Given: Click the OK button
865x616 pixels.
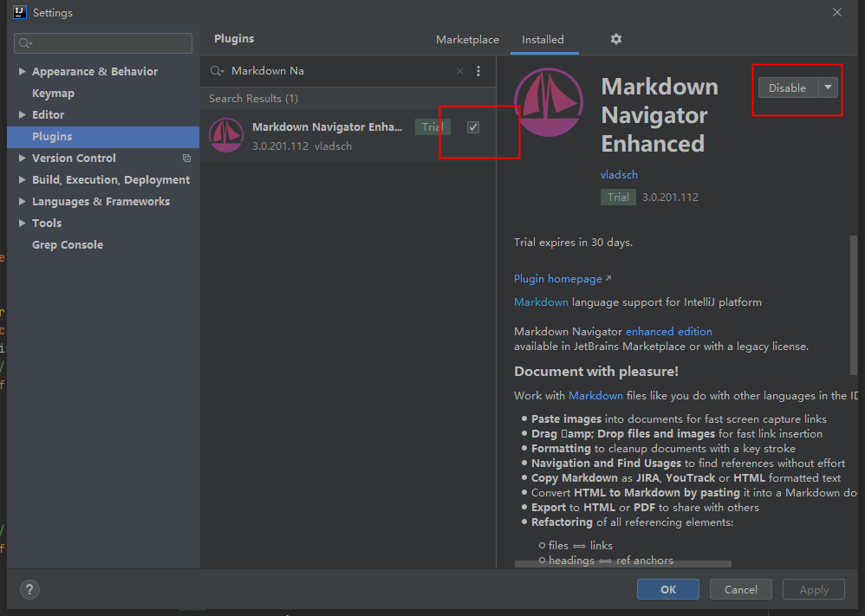Looking at the screenshot, I should (668, 589).
